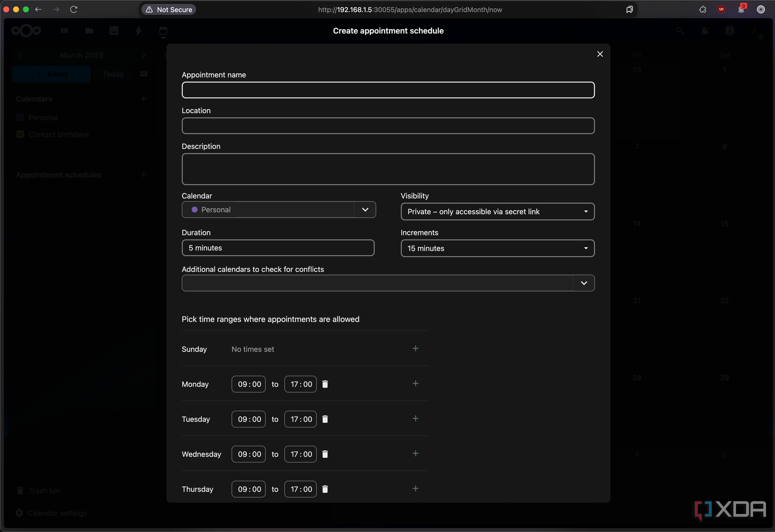Click the Location input field
Image resolution: width=775 pixels, height=532 pixels.
(x=388, y=126)
